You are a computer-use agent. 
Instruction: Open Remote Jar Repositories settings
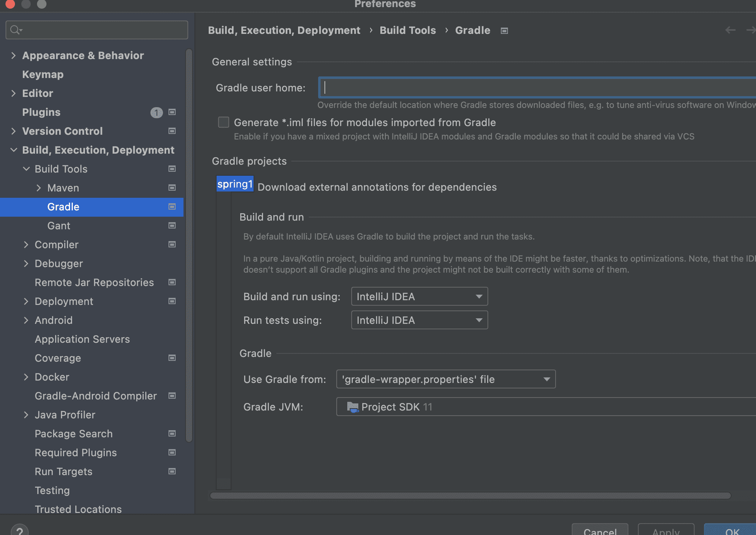[94, 282]
